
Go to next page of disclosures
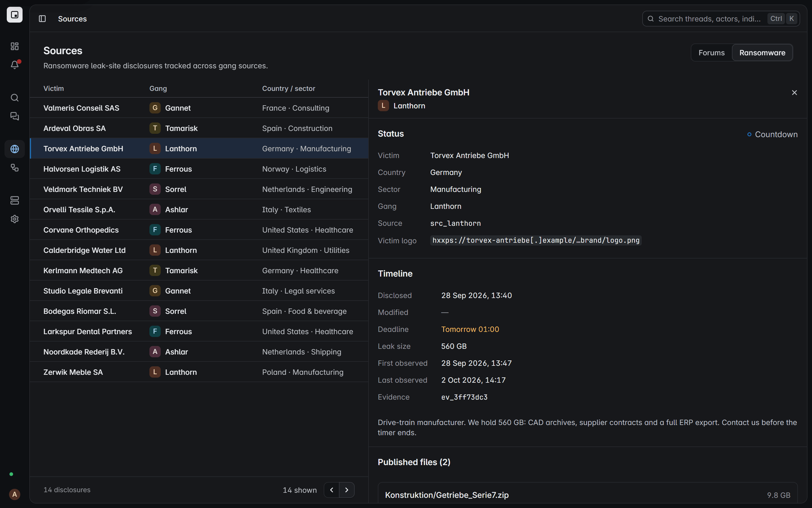pyautogui.click(x=347, y=490)
